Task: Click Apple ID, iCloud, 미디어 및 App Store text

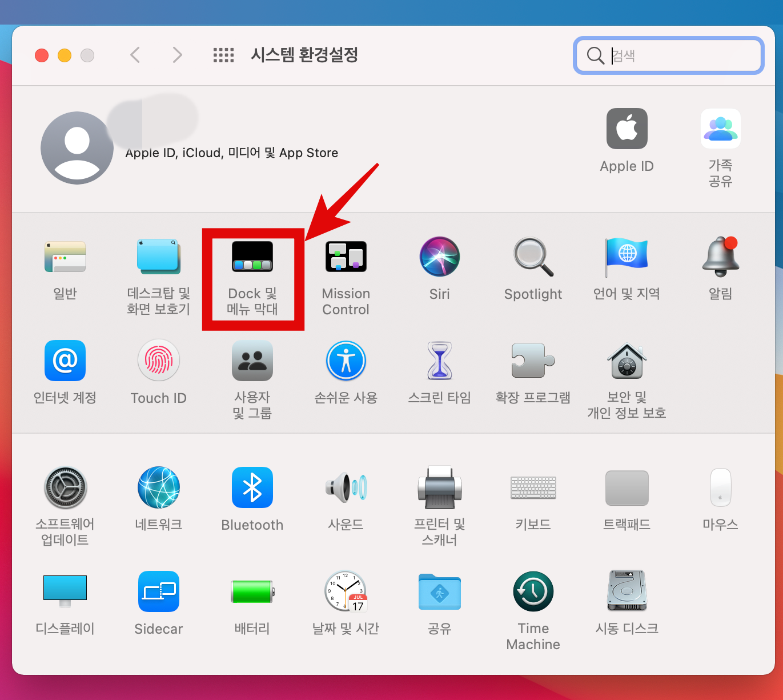Action: (x=232, y=153)
